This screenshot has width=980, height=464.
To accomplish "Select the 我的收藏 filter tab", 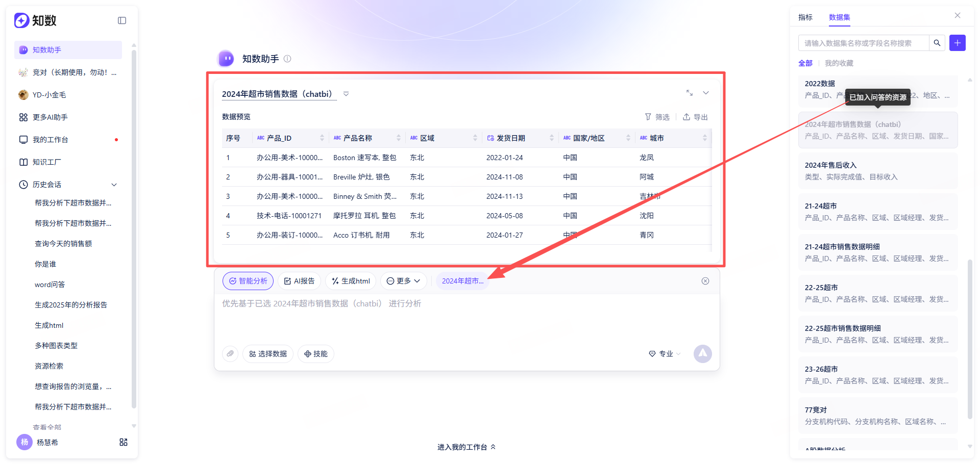I will coord(839,63).
